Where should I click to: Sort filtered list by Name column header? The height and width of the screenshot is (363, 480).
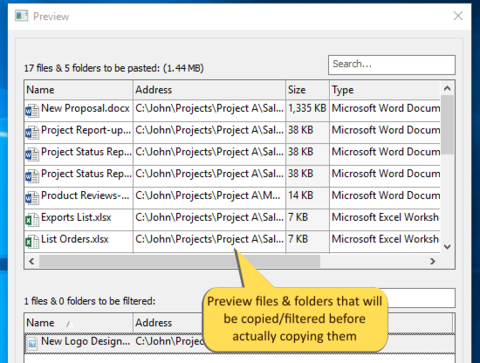click(x=79, y=323)
